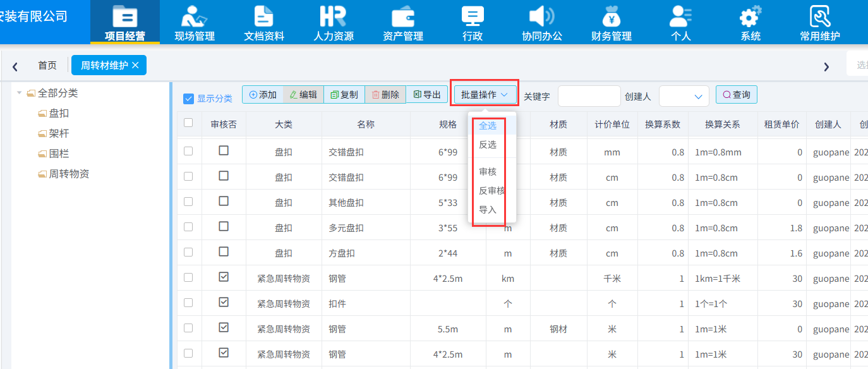Open the 常用维护 module
This screenshot has height=369, width=868.
(820, 23)
